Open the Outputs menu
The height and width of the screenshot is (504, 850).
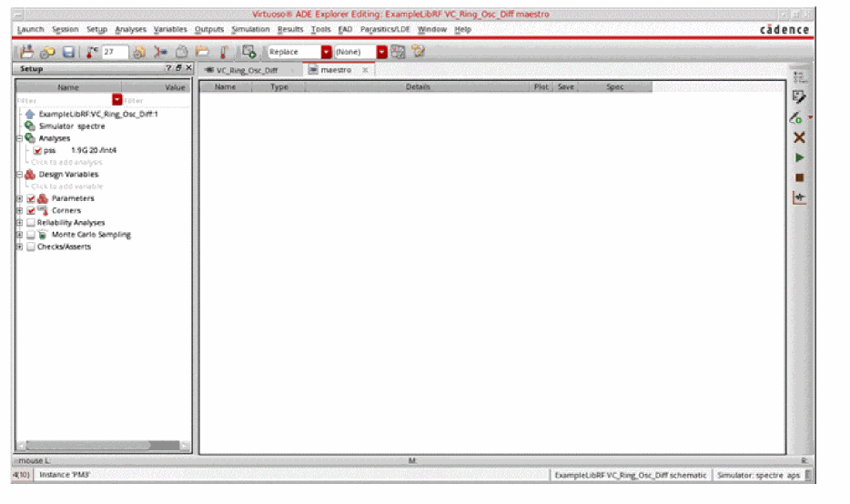(x=209, y=29)
